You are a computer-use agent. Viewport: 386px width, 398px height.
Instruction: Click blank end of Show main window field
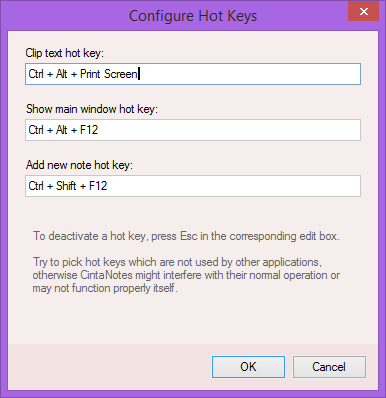click(229, 130)
